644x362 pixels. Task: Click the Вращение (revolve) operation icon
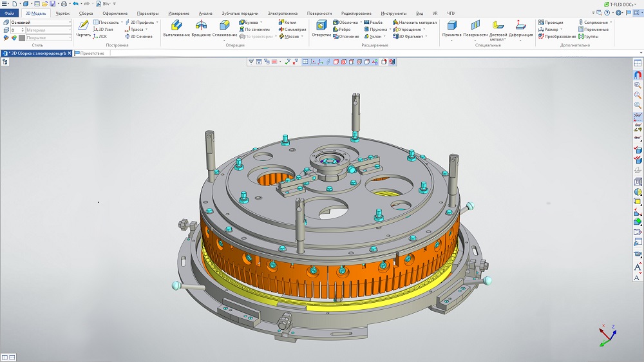201,28
